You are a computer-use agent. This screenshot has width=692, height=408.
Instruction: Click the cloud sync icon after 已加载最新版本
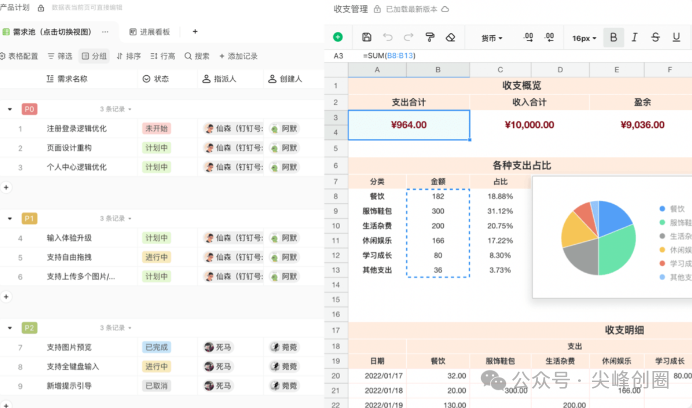tap(445, 9)
